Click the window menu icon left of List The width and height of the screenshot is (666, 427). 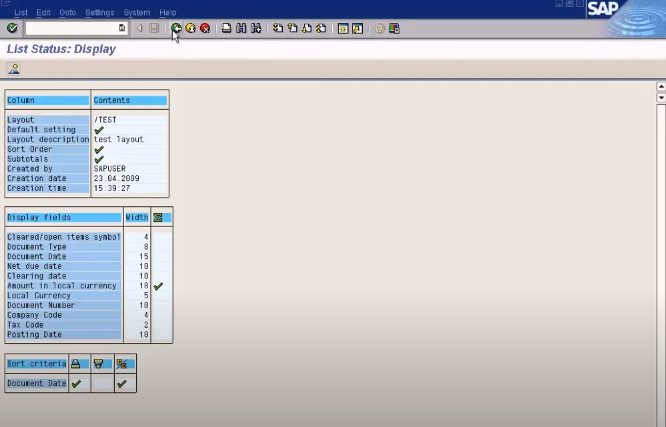(x=6, y=4)
